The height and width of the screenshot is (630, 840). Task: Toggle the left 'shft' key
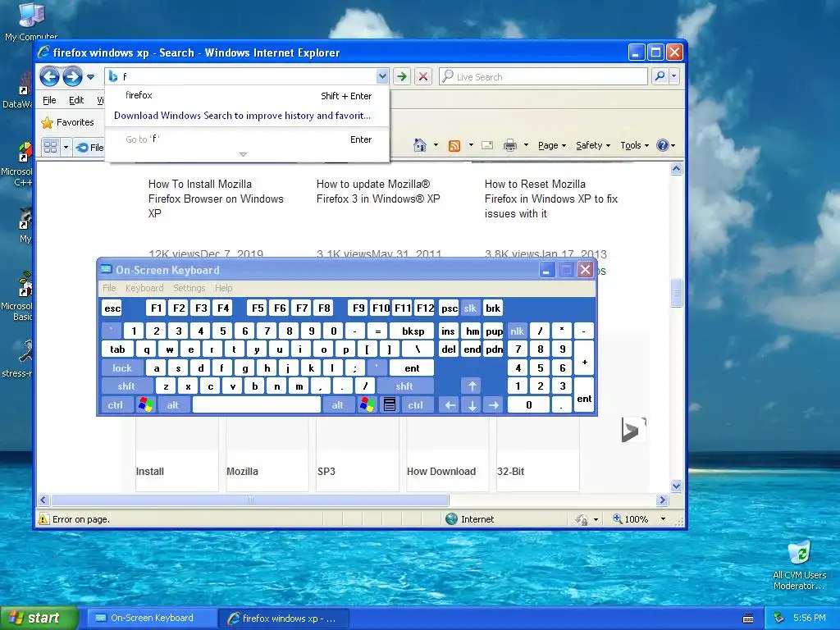[126, 386]
